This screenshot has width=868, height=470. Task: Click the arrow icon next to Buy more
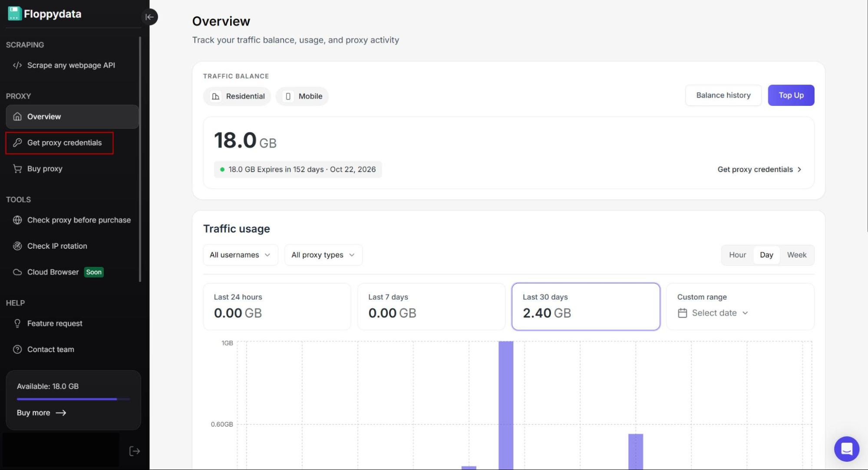[61, 413]
